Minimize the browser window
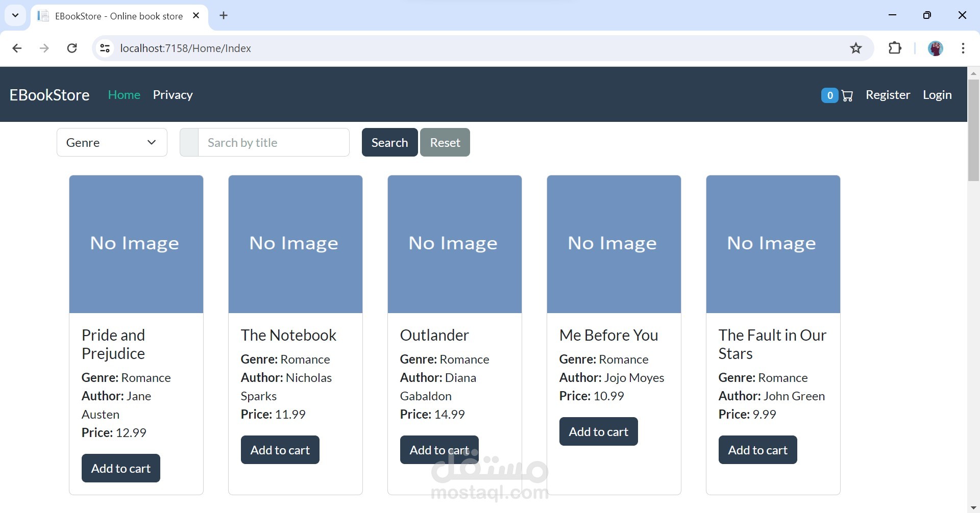 tap(892, 15)
